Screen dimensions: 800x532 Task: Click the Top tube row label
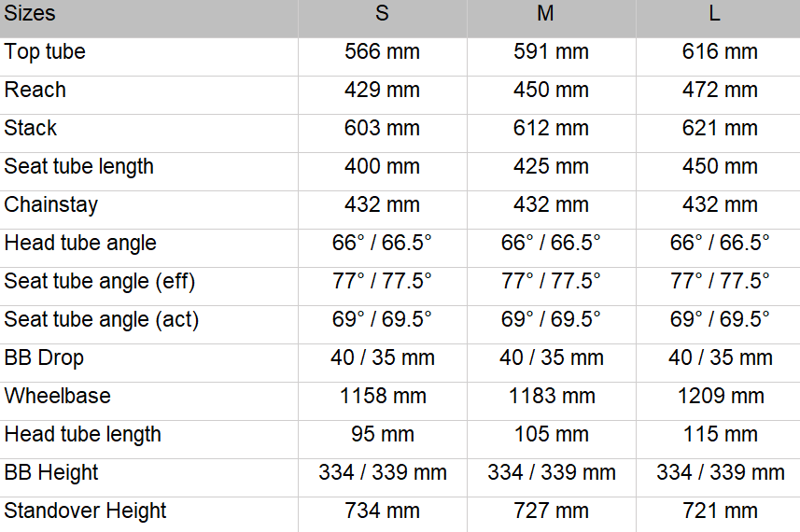coord(45,52)
